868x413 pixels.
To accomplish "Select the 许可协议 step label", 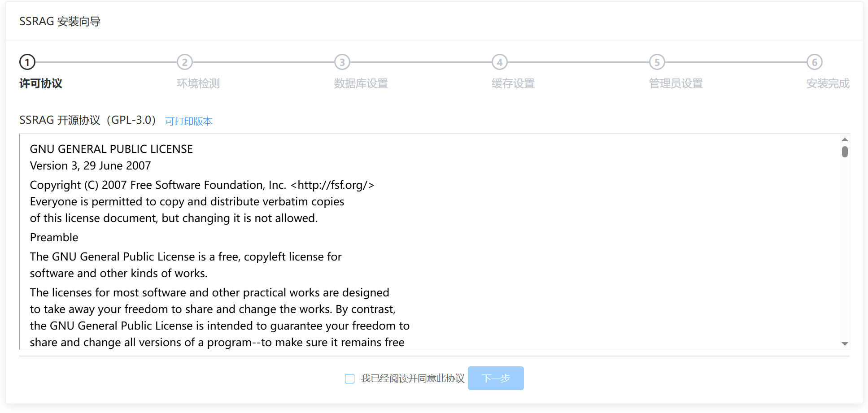I will click(41, 83).
